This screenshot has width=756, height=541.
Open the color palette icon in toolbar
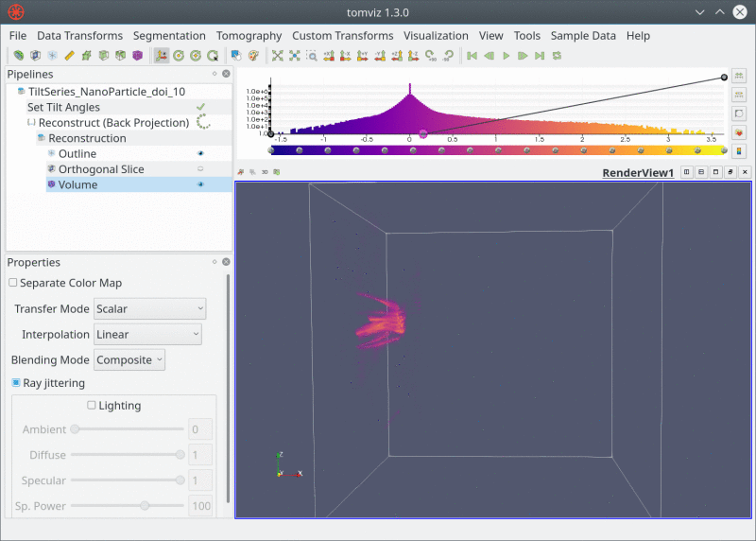click(x=253, y=56)
